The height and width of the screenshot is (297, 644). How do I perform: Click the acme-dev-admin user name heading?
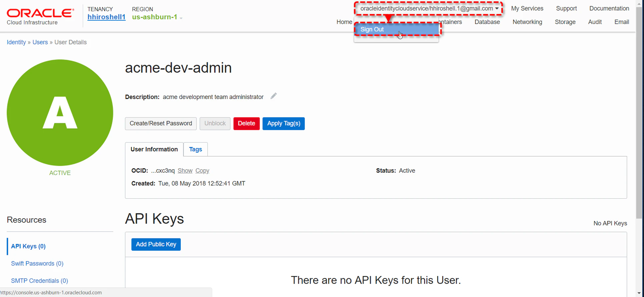(178, 68)
